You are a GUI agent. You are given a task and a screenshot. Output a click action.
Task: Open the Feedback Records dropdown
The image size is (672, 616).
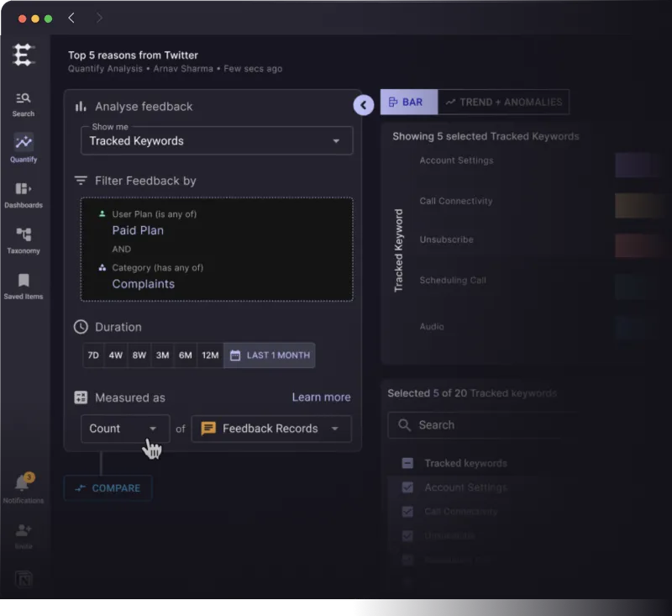270,429
